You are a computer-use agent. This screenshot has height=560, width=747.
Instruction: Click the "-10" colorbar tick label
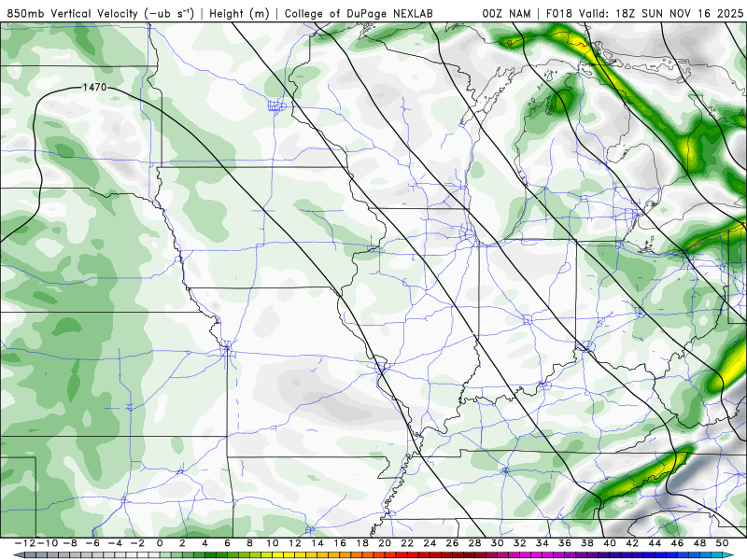coord(48,543)
